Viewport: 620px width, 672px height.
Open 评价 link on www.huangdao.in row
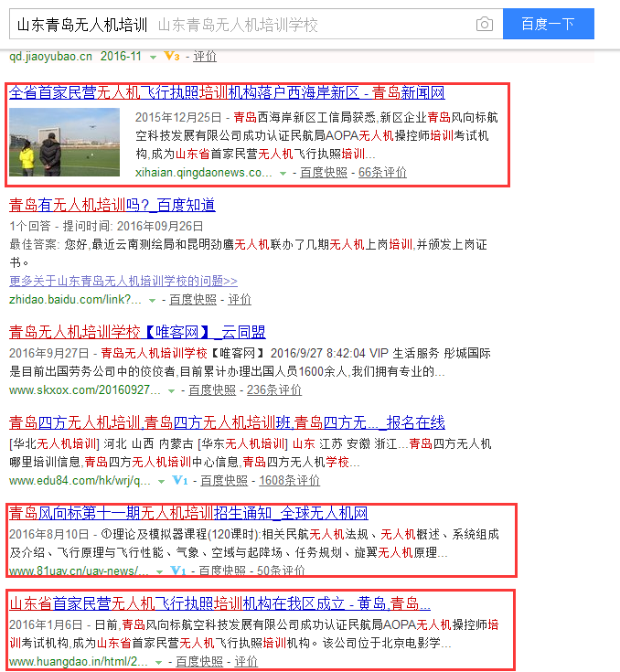point(246,661)
